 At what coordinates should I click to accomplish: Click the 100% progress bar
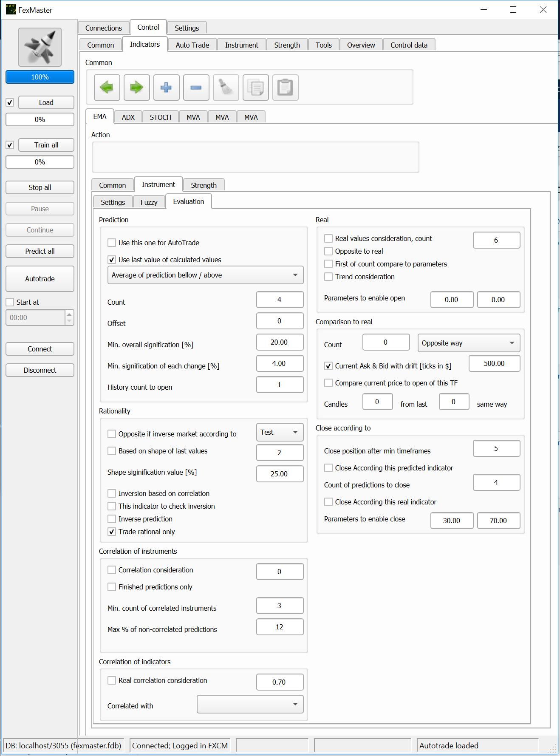pos(40,77)
